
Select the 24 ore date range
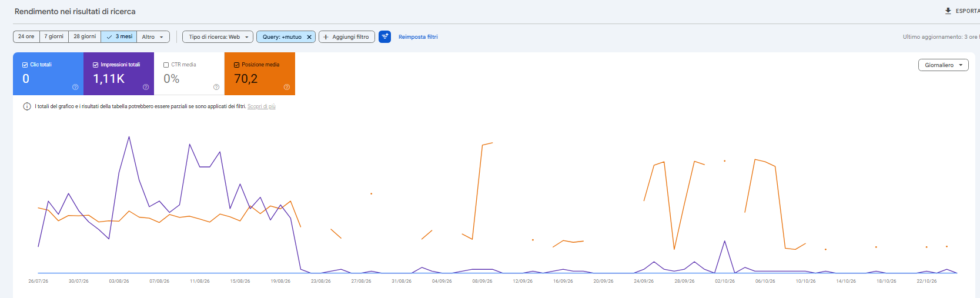[x=26, y=36]
